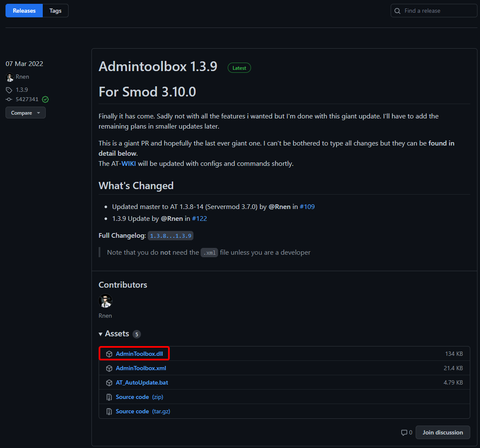This screenshot has width=480, height=448.
Task: Click the Compare dropdown arrow
Action: (39, 113)
